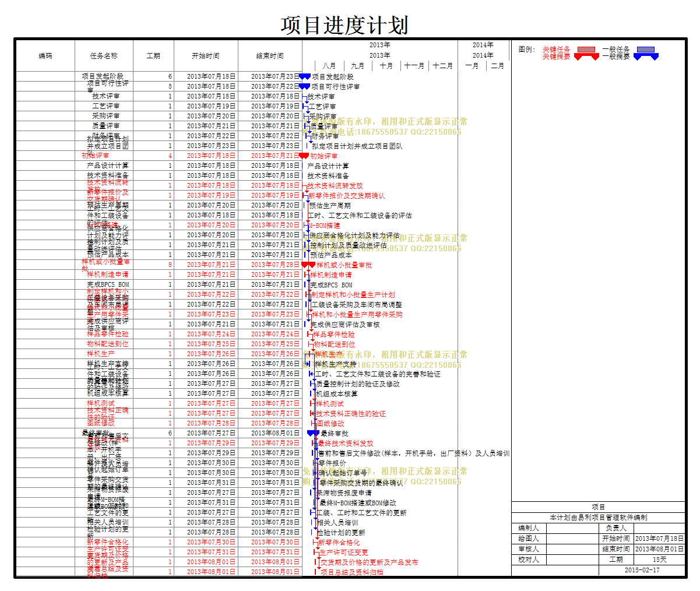
Task: Click Gantt label 呆滞物资报废申请
Action: [344, 493]
